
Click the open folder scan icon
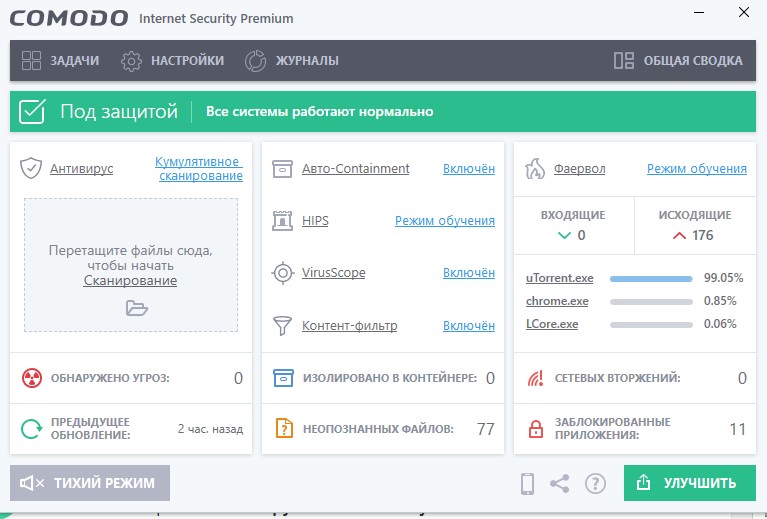(x=136, y=308)
